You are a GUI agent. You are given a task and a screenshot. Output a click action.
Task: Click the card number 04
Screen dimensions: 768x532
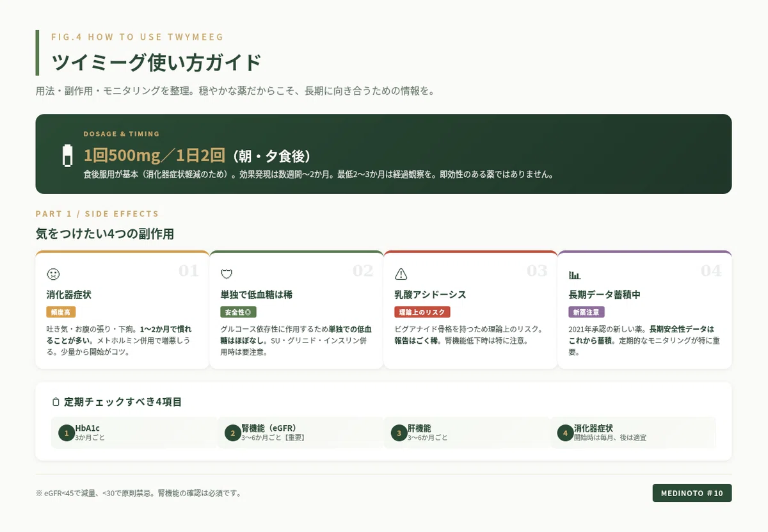tap(711, 271)
